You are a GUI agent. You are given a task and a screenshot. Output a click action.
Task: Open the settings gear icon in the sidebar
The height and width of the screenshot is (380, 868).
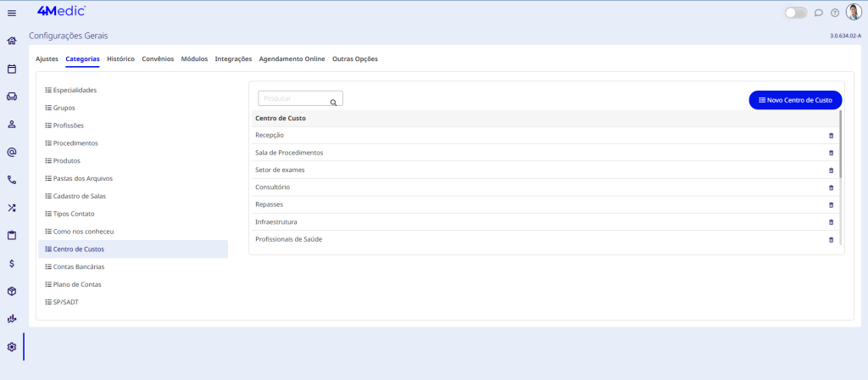pyautogui.click(x=12, y=347)
